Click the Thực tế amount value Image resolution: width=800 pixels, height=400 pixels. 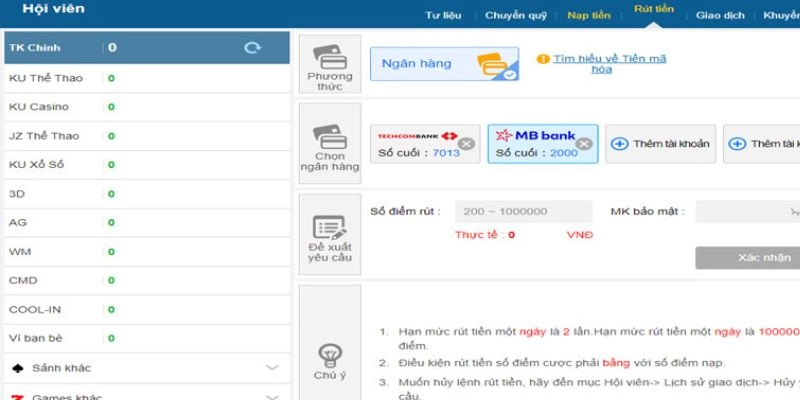coord(511,235)
